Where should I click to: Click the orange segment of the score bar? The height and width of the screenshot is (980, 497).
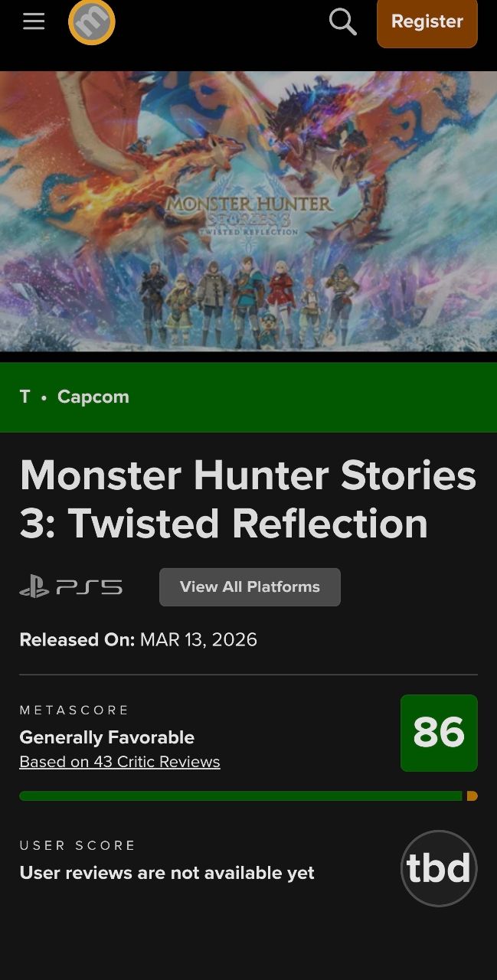[x=472, y=796]
